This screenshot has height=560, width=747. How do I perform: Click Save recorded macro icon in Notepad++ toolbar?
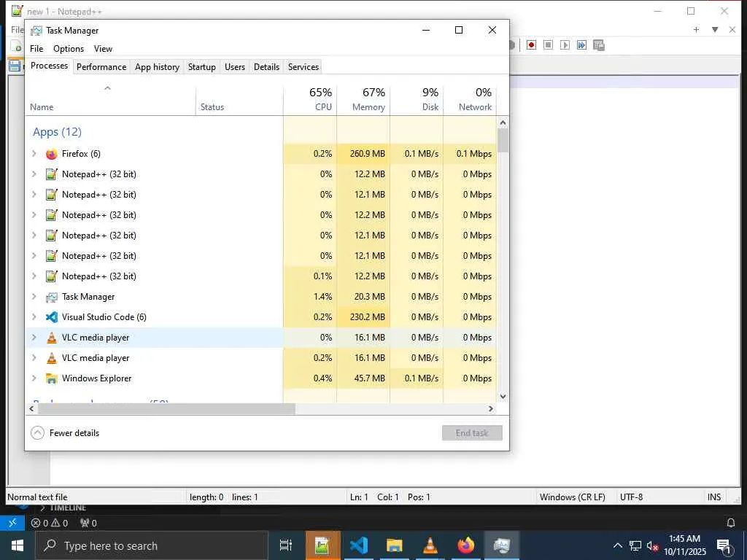point(599,44)
